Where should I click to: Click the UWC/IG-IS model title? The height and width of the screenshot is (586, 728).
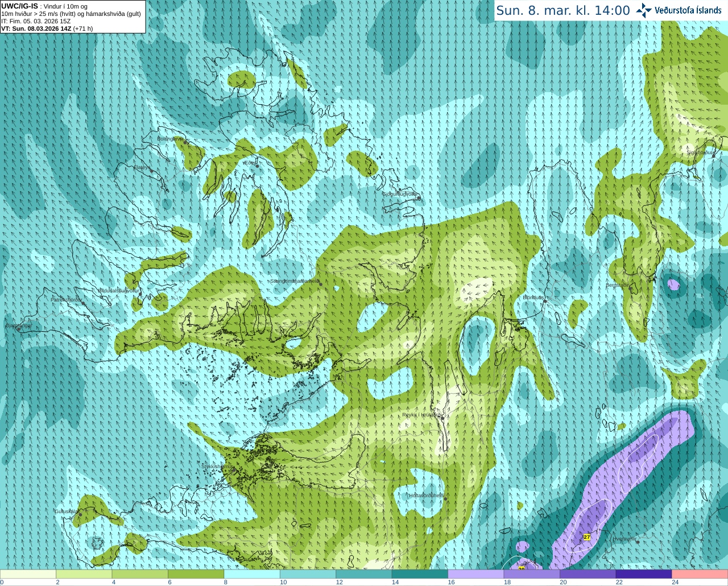(x=20, y=6)
